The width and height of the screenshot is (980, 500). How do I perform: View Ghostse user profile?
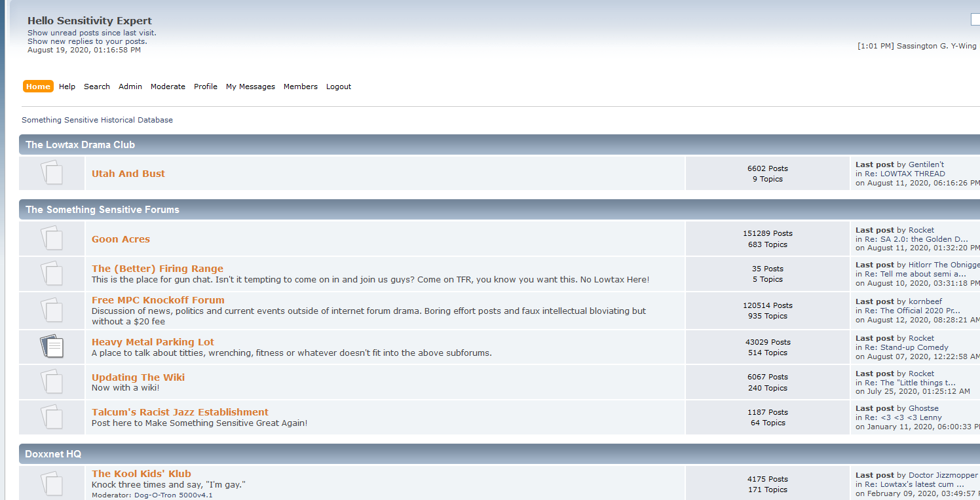pyautogui.click(x=924, y=408)
